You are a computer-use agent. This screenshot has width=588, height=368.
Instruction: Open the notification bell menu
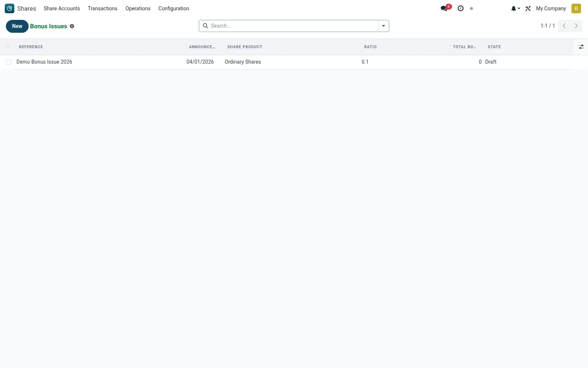pos(515,8)
